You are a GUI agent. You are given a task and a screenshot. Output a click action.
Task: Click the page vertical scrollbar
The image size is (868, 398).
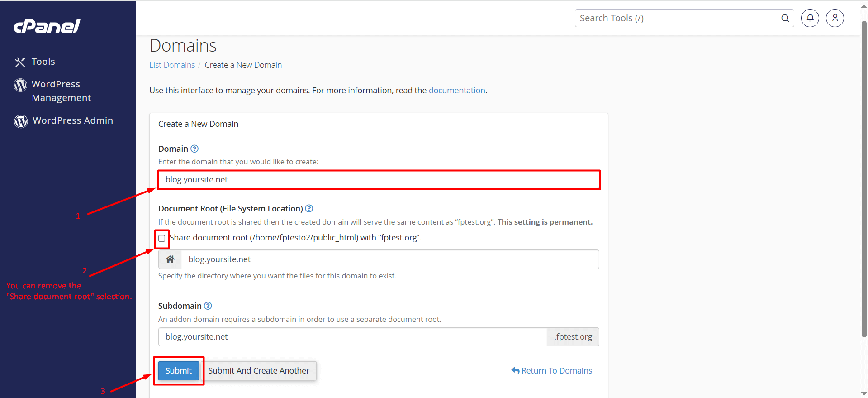coord(864,181)
